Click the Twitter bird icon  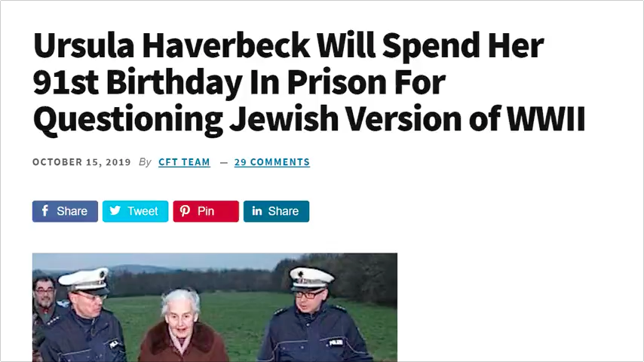point(115,211)
